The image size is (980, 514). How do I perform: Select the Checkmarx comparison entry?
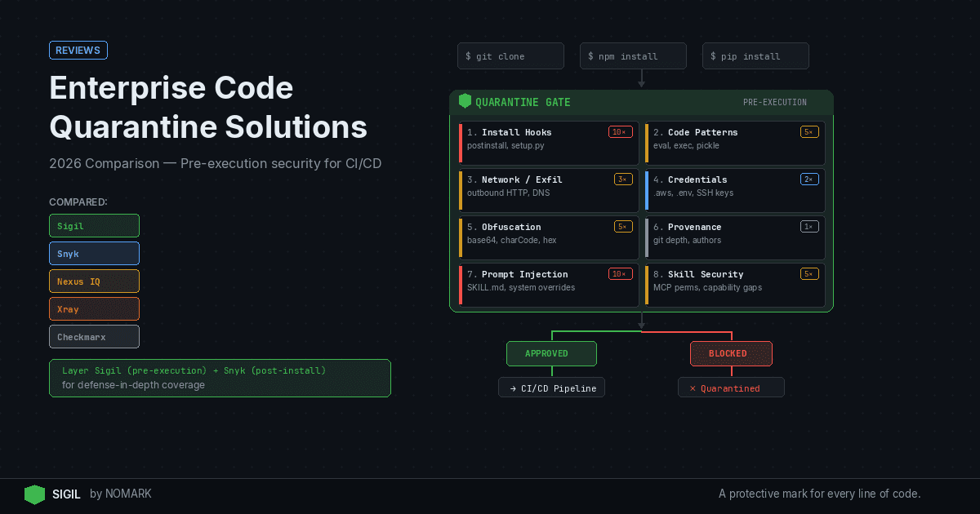pos(94,336)
